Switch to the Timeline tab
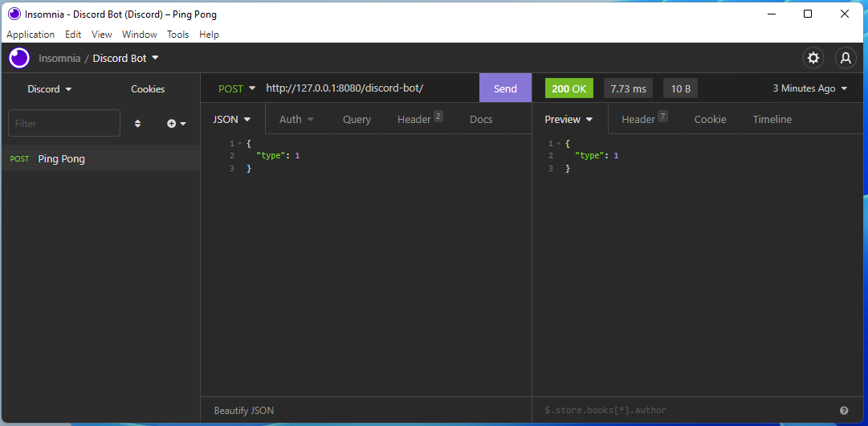The height and width of the screenshot is (426, 868). pos(772,119)
